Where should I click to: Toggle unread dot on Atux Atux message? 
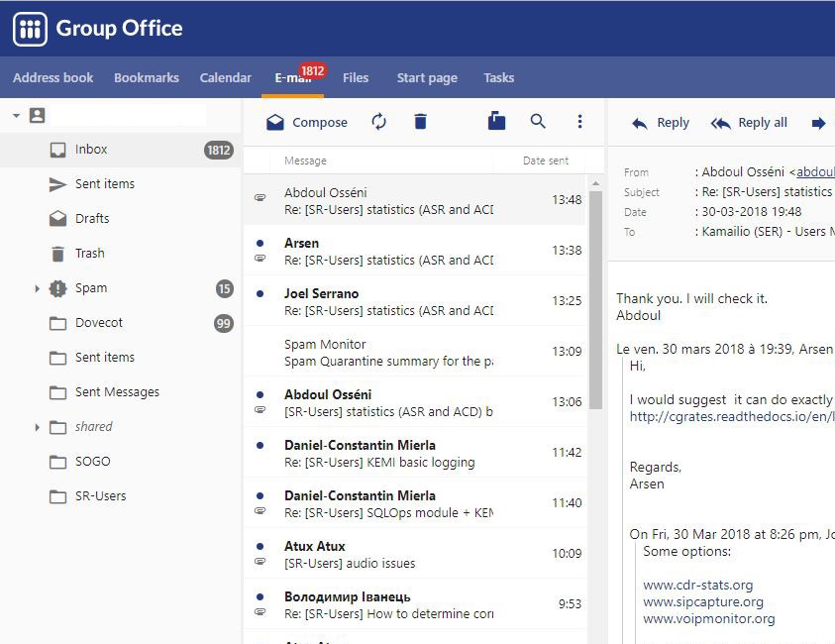(260, 545)
